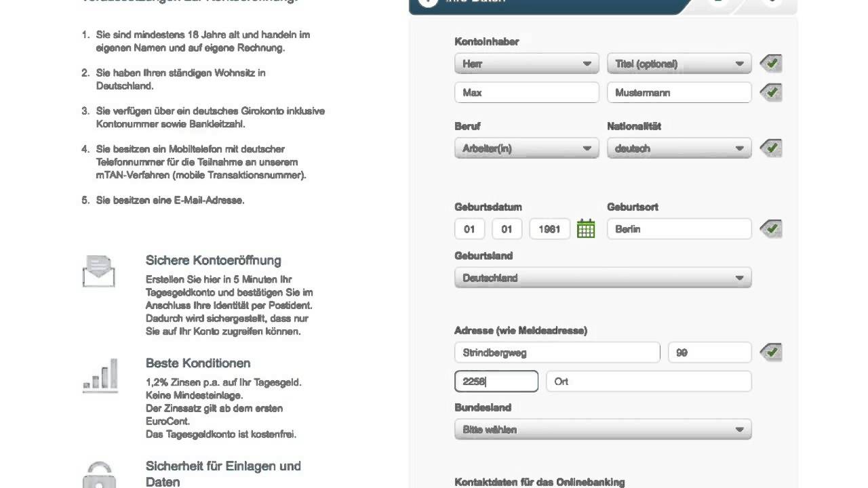
Task: Open the Titel (optional) dropdown
Action: (x=679, y=64)
